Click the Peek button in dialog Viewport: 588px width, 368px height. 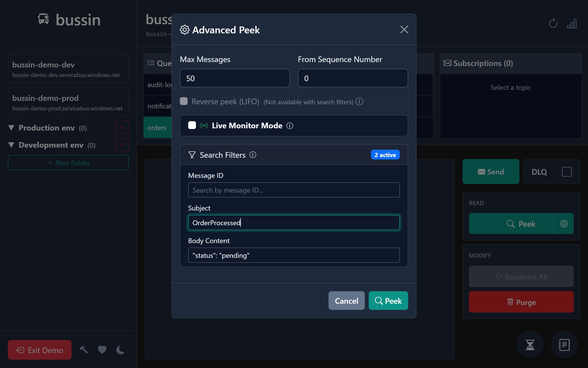point(388,301)
